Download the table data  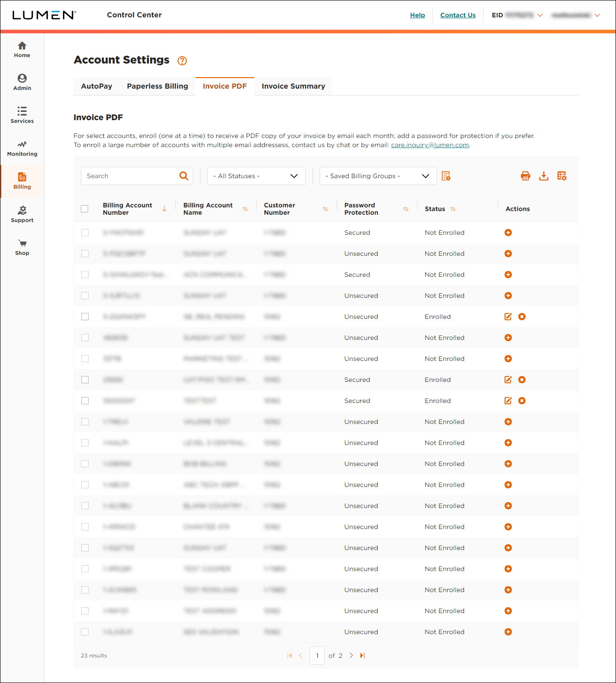[x=544, y=176]
